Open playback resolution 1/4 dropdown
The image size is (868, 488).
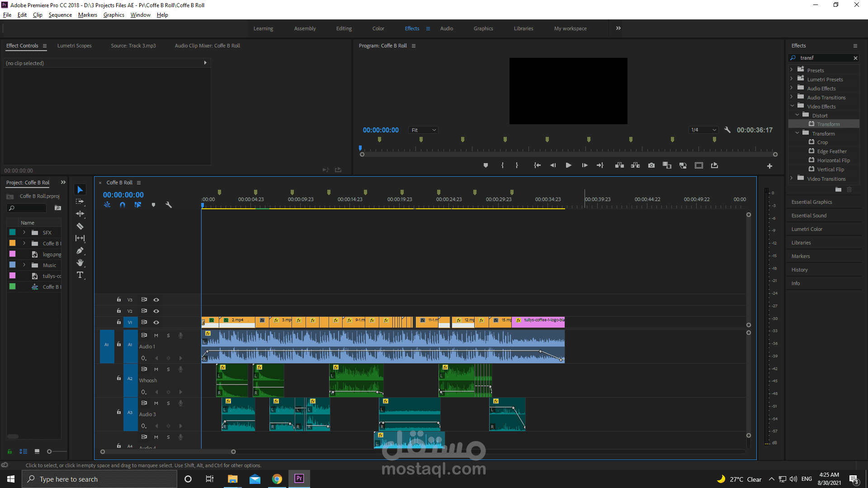pos(703,130)
